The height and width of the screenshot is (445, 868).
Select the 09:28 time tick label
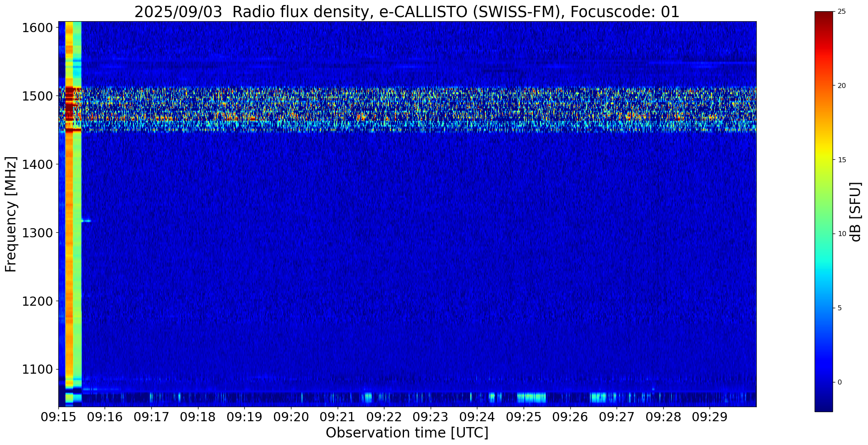(663, 417)
